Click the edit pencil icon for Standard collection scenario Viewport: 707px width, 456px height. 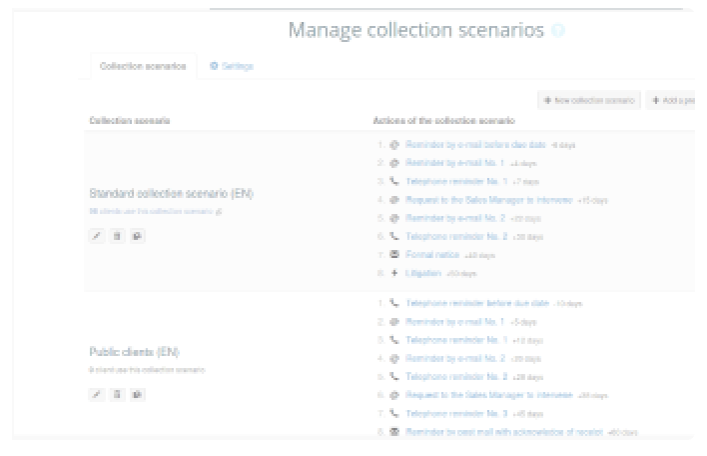tap(97, 236)
